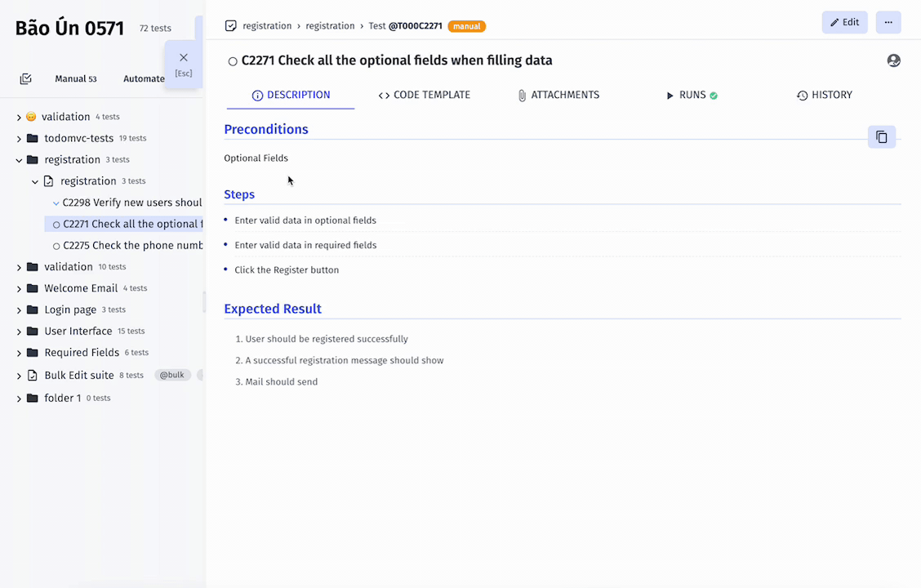Open the assignee user avatar icon
The image size is (921, 588).
(x=893, y=60)
